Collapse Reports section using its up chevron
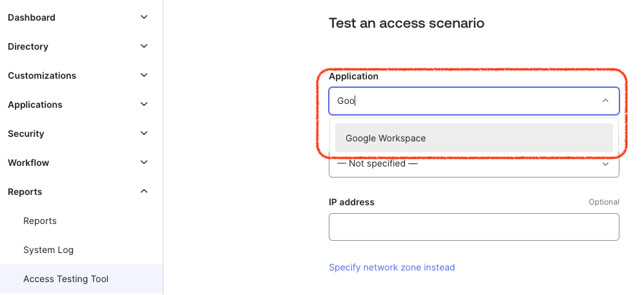The height and width of the screenshot is (295, 644). 144,192
